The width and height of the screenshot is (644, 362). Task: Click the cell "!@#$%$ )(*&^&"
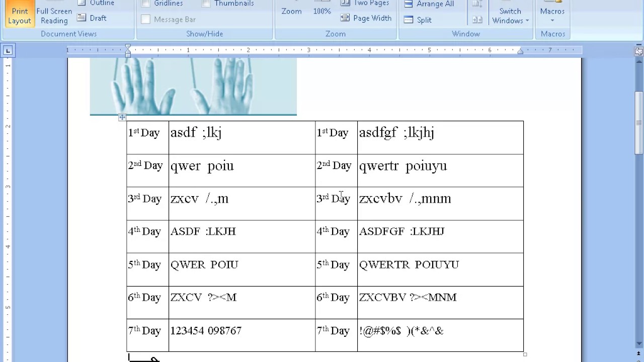point(440,335)
